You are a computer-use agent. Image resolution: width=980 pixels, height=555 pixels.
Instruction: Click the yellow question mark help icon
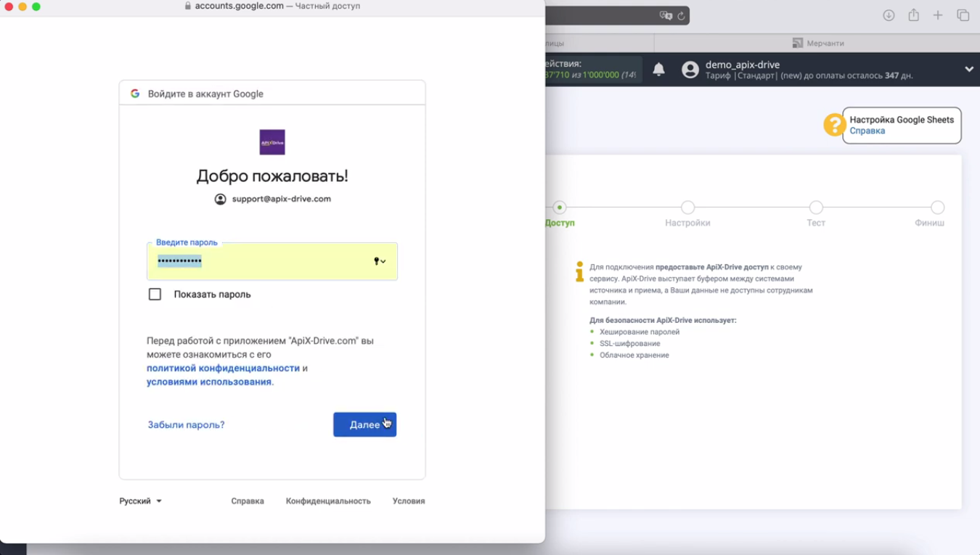[834, 125]
